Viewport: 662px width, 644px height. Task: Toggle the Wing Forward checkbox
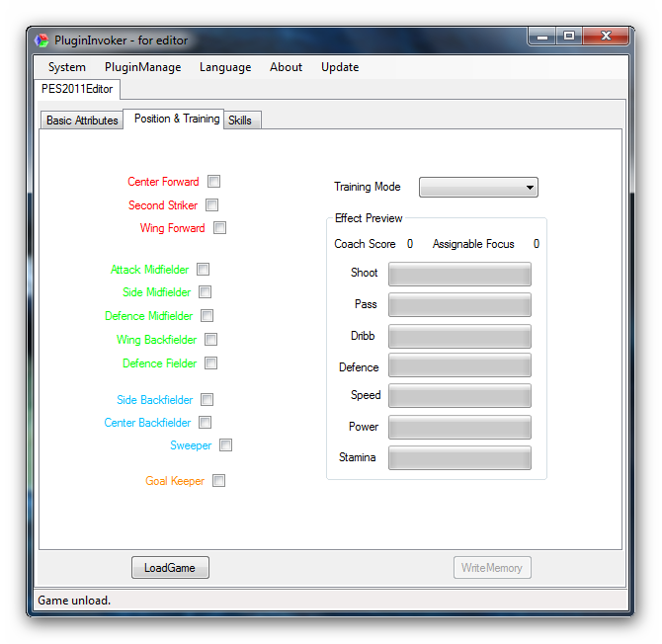(x=220, y=228)
